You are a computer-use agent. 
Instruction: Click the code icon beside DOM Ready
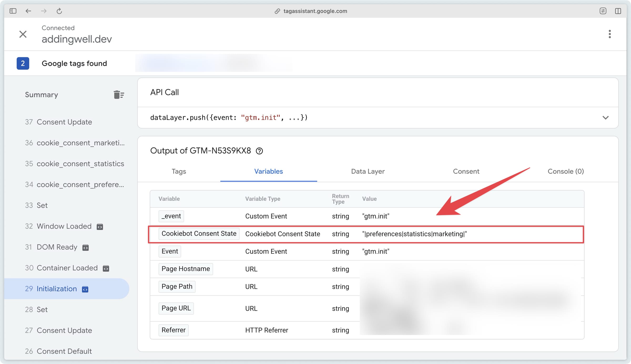click(85, 247)
